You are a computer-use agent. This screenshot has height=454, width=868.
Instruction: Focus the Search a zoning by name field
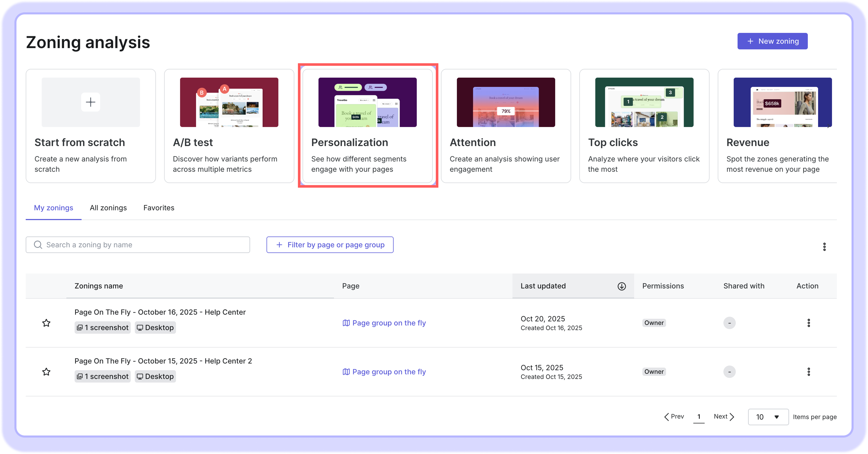(x=138, y=245)
